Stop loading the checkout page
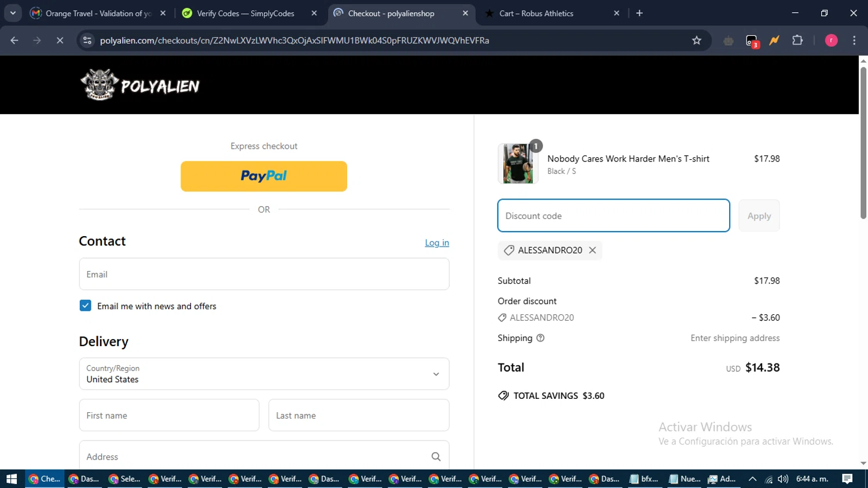Viewport: 868px width, 488px height. click(60, 41)
